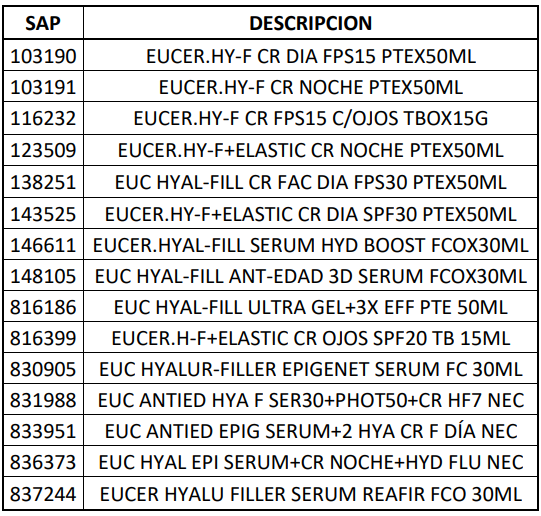Screen dimensions: 541x516
Task: Select SAP code cell 123509
Action: pos(43,150)
